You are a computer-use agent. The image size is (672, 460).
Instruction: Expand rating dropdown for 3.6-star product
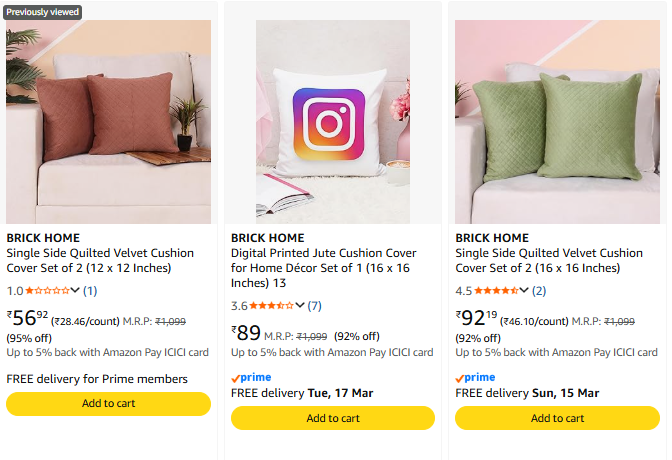coord(300,306)
